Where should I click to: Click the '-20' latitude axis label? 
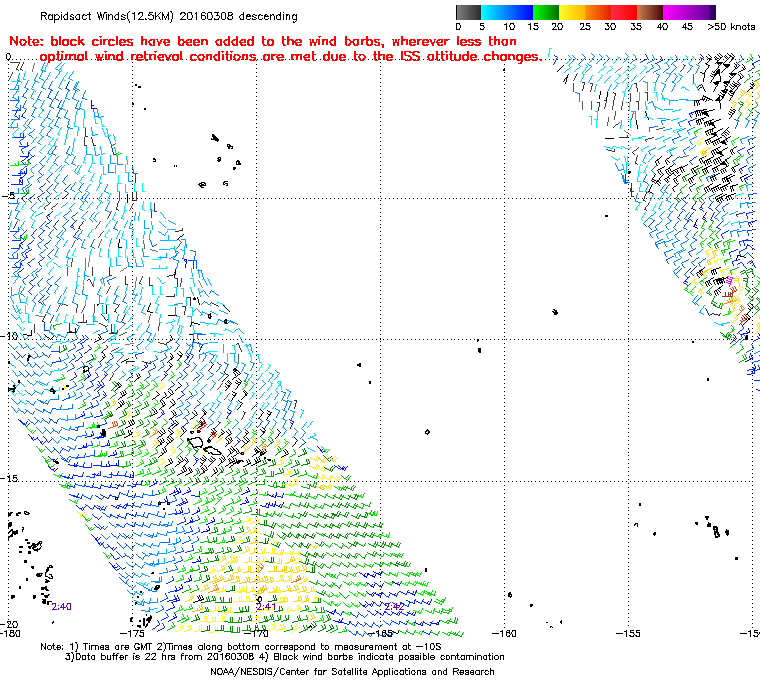click(9, 624)
